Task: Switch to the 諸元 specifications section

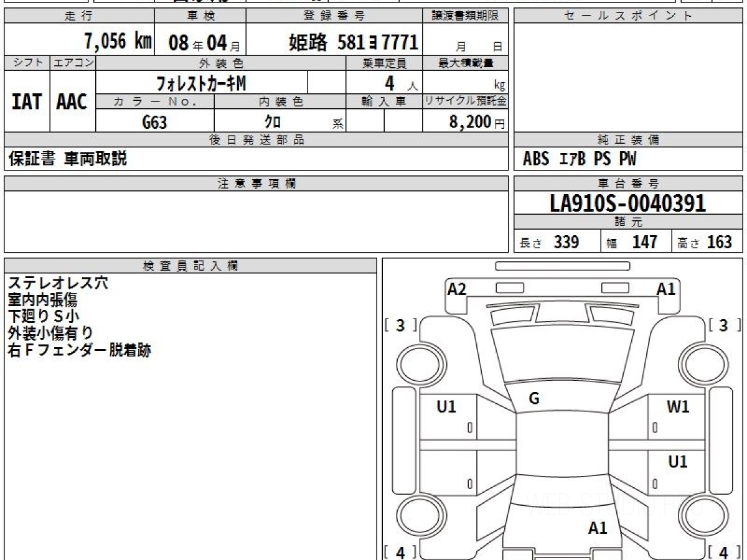Action: pos(629,222)
